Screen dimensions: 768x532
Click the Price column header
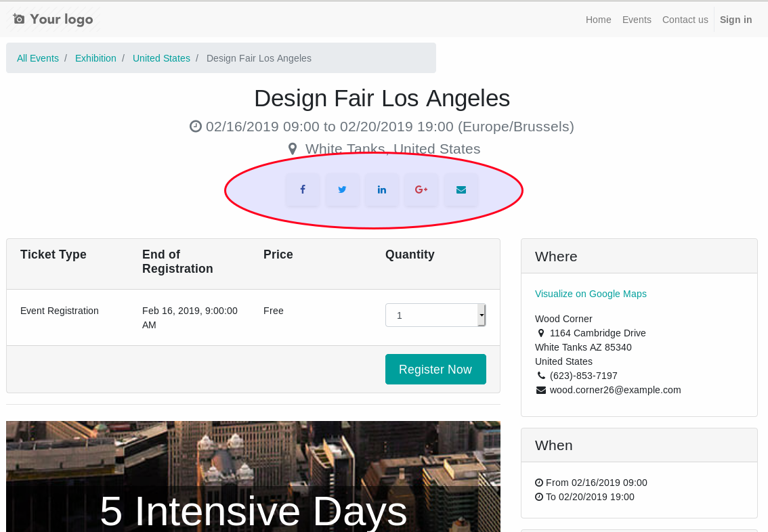coord(278,254)
